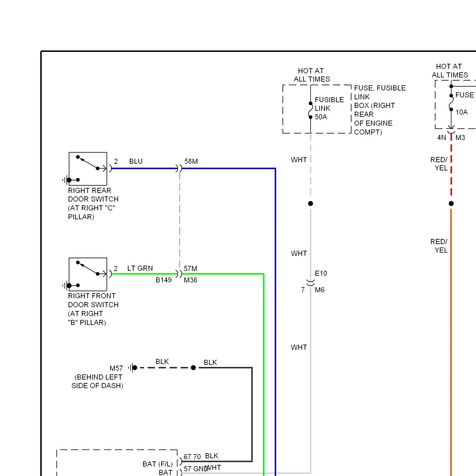The height and width of the screenshot is (476, 476).
Task: Click the 'B149' connector label
Action: pyautogui.click(x=163, y=280)
